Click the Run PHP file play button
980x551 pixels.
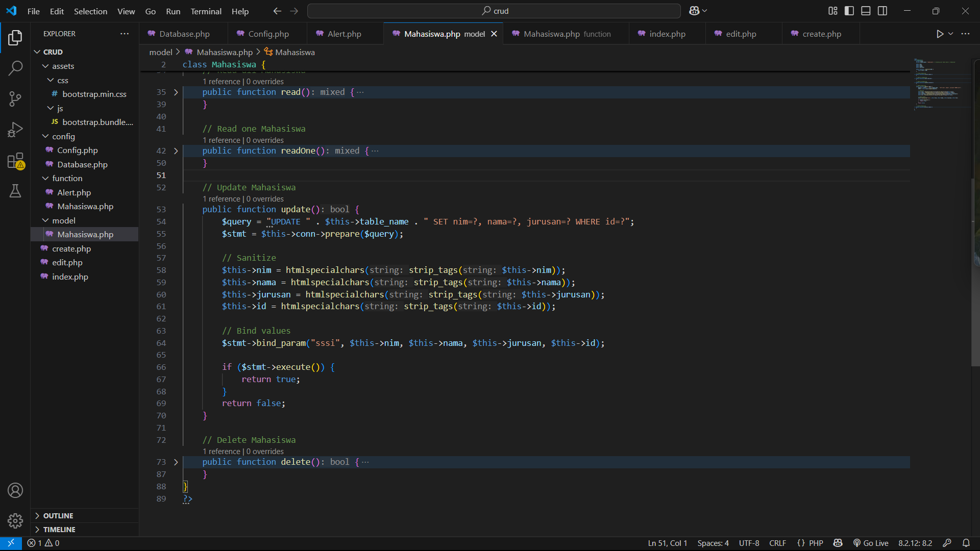tap(940, 34)
